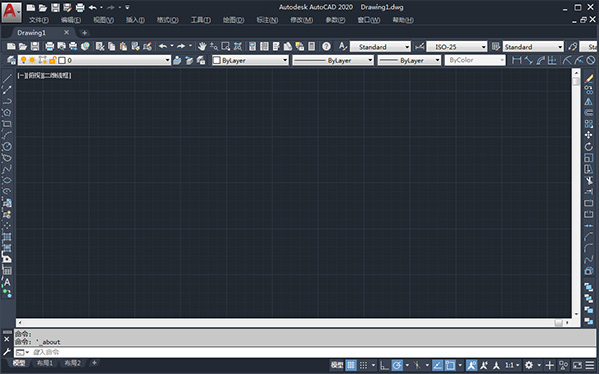Open the Standard table style dropdown
The width and height of the screenshot is (600, 374).
pyautogui.click(x=533, y=47)
